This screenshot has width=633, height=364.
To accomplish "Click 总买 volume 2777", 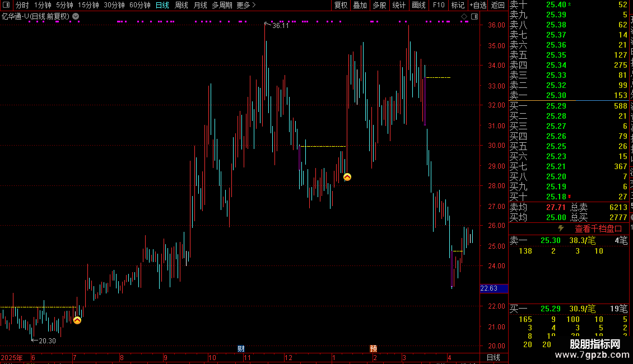I will click(x=618, y=217).
